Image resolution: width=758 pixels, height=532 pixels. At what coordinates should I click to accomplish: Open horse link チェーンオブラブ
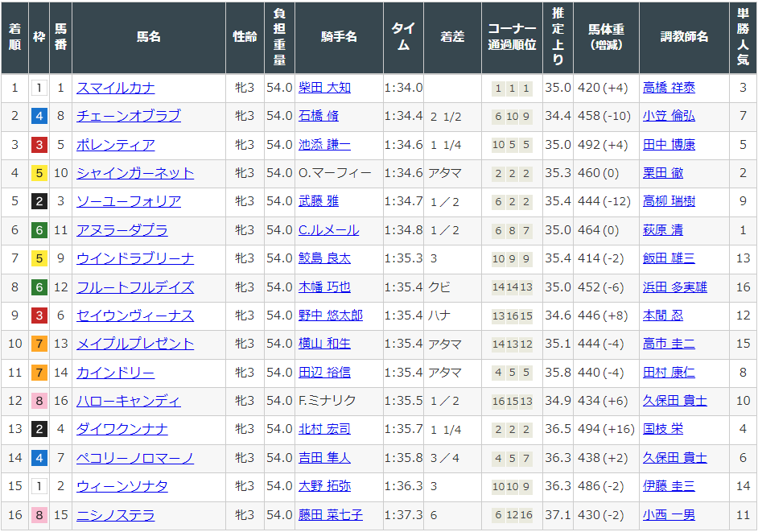(129, 116)
